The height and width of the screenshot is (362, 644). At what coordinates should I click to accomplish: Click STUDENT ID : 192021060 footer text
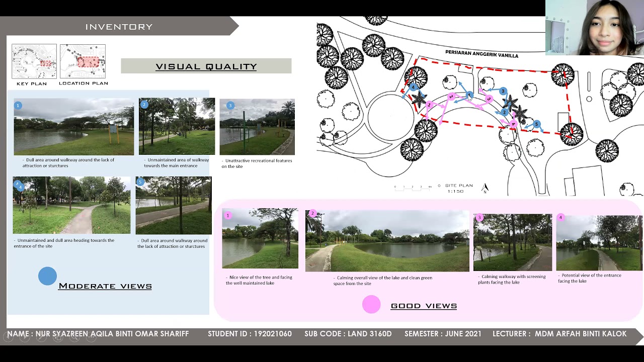pyautogui.click(x=250, y=334)
